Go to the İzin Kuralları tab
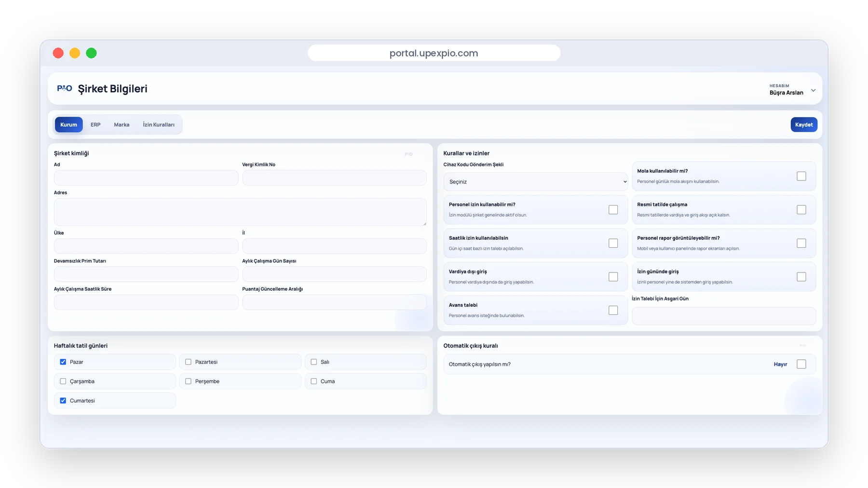This screenshot has width=868, height=488. (x=159, y=124)
